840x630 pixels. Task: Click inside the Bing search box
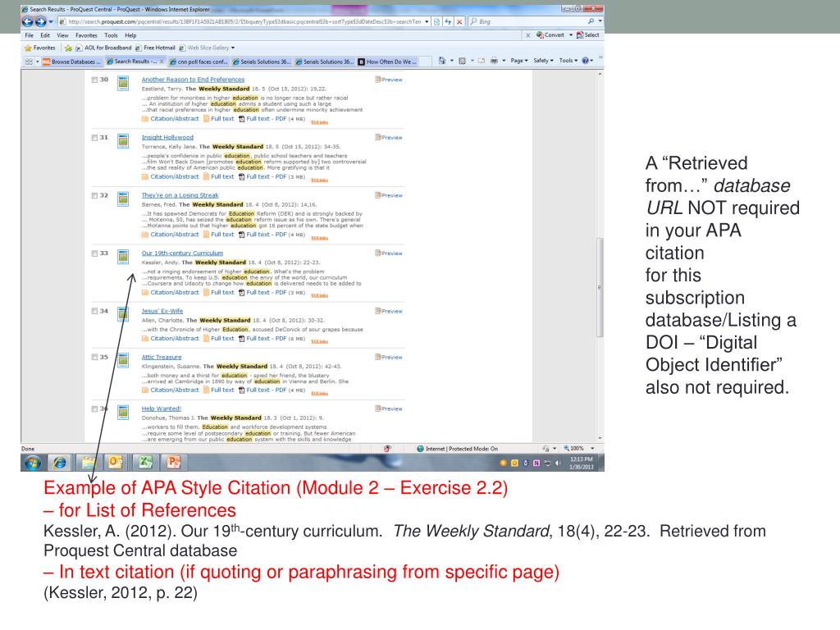click(527, 21)
